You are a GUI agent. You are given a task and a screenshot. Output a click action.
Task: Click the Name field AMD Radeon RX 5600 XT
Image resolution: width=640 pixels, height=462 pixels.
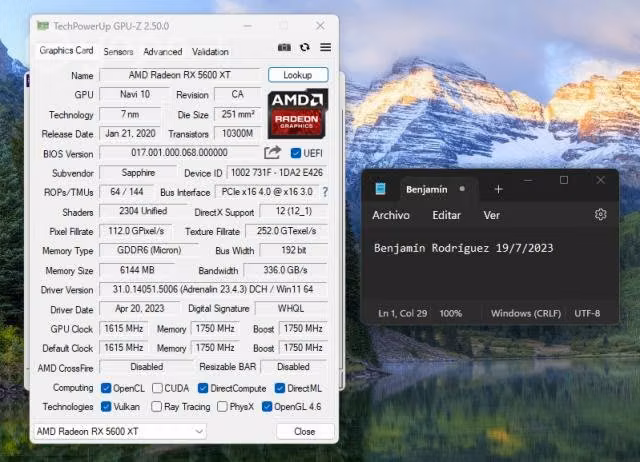click(x=180, y=75)
